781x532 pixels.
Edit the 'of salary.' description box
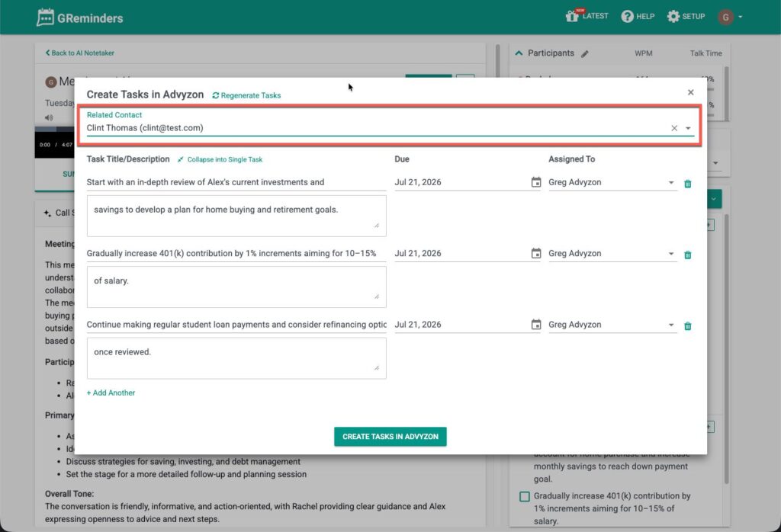236,287
